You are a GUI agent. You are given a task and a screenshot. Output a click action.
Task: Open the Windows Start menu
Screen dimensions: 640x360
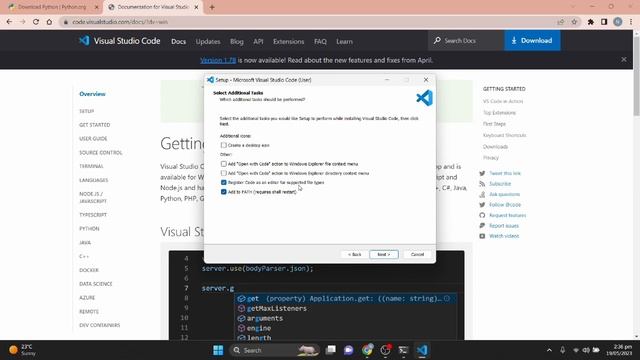click(218, 350)
